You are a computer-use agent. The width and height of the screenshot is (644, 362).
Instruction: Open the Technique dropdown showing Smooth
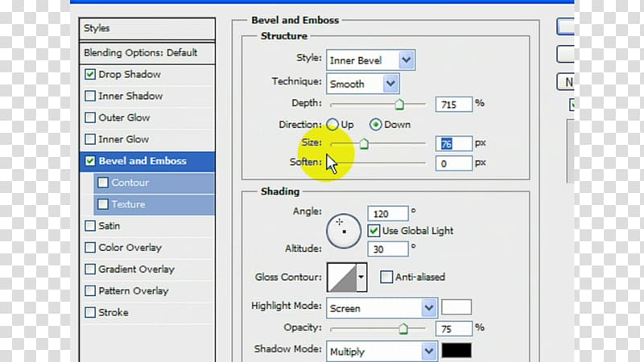pos(363,84)
